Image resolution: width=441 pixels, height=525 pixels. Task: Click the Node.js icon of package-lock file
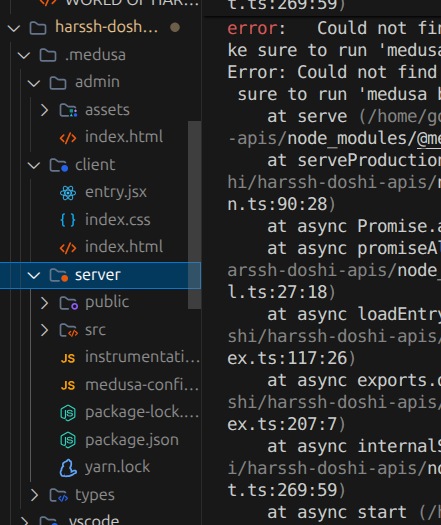point(68,413)
